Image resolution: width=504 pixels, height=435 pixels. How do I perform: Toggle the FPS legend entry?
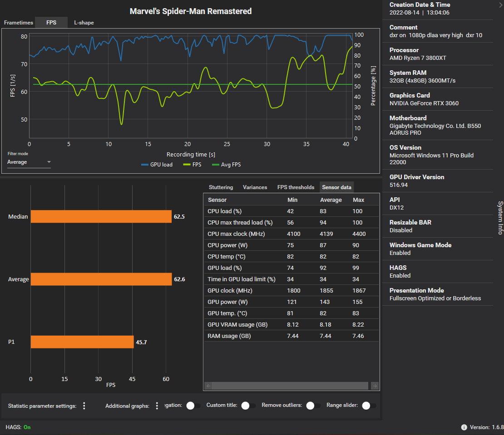pos(192,165)
